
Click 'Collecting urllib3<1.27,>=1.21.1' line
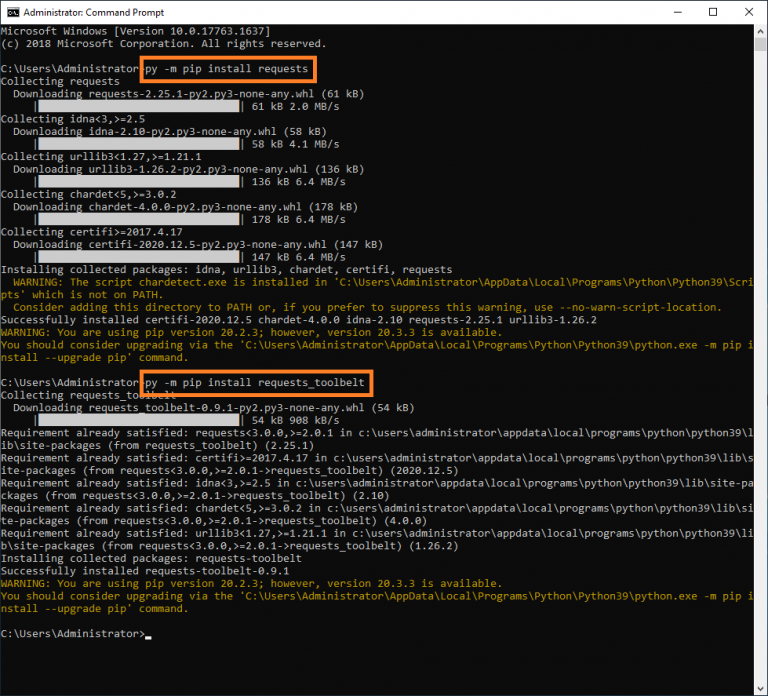tap(101, 157)
